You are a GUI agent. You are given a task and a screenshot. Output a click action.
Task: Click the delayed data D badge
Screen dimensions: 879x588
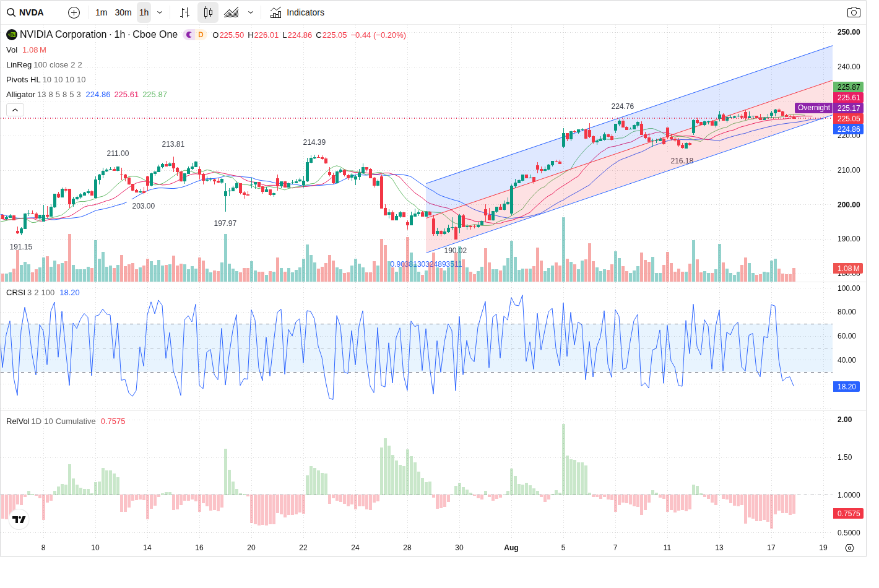pos(201,35)
